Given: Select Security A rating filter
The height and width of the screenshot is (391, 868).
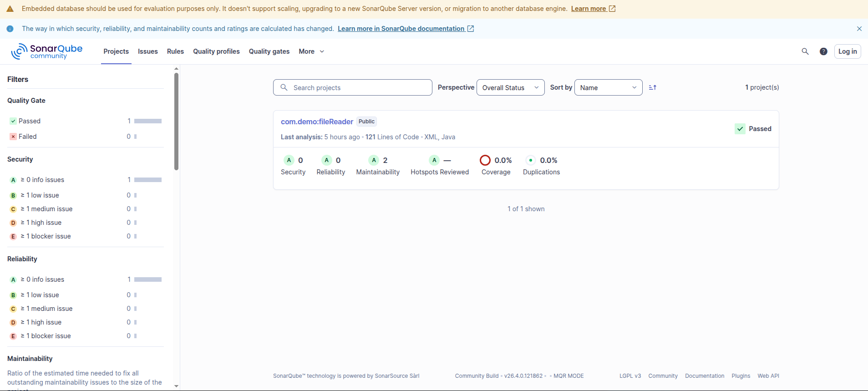Looking at the screenshot, I should click(85, 180).
